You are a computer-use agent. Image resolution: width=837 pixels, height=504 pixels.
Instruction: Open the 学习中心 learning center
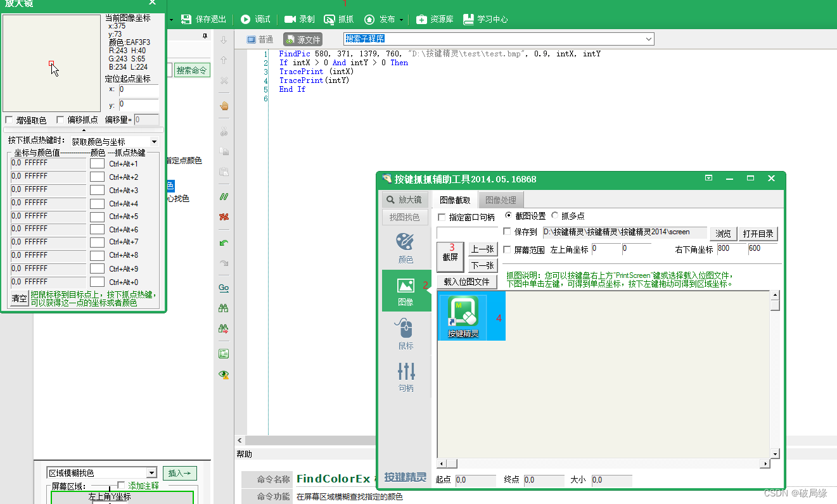coord(485,19)
